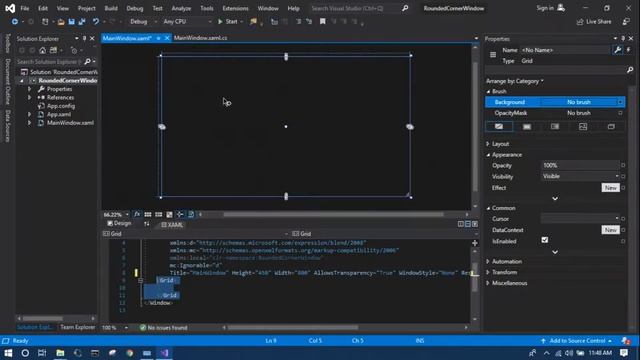
Task: Toggle disable project code button in designer
Action: click(x=191, y=214)
